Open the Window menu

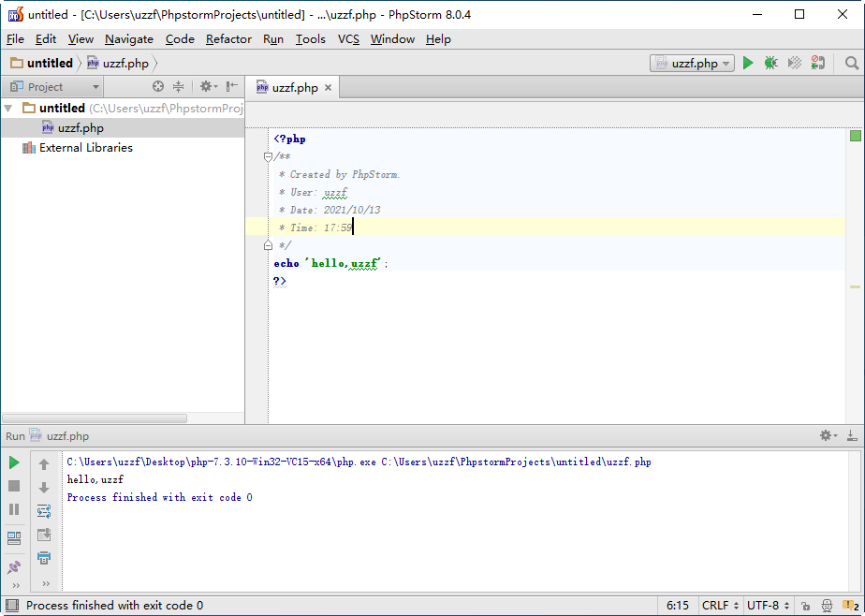click(x=392, y=39)
